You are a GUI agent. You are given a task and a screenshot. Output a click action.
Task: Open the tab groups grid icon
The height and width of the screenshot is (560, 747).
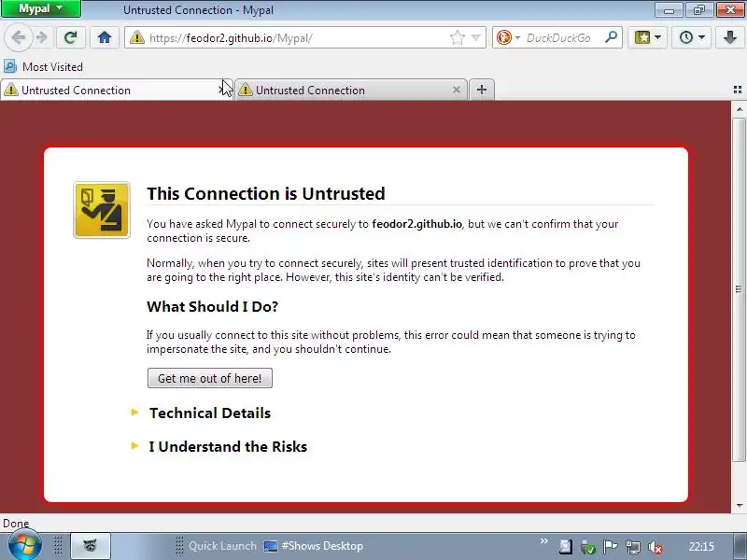[738, 90]
